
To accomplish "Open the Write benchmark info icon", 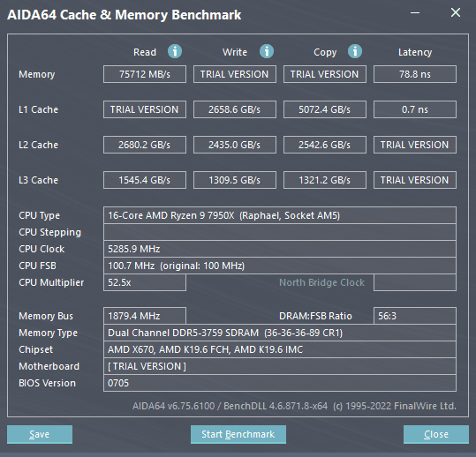I will click(x=267, y=51).
